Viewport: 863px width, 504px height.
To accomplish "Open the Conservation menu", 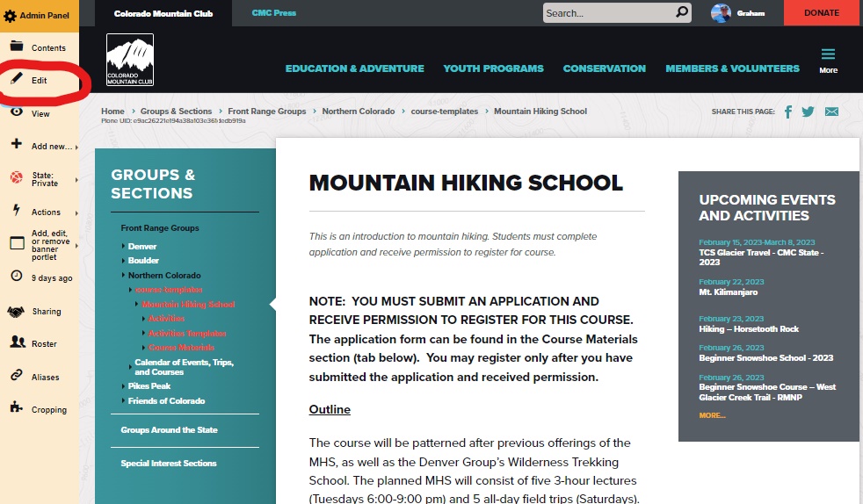I will point(604,68).
